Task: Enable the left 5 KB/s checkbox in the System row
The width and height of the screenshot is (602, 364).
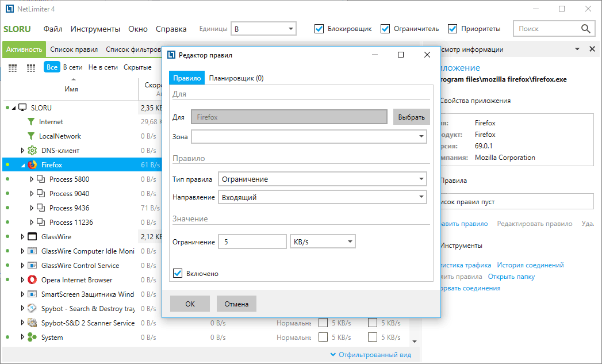Action: tap(323, 337)
